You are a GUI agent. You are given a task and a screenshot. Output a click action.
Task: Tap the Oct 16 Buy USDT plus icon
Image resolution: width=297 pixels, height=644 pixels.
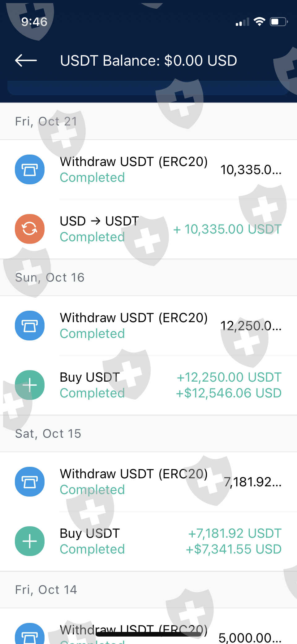click(x=30, y=385)
